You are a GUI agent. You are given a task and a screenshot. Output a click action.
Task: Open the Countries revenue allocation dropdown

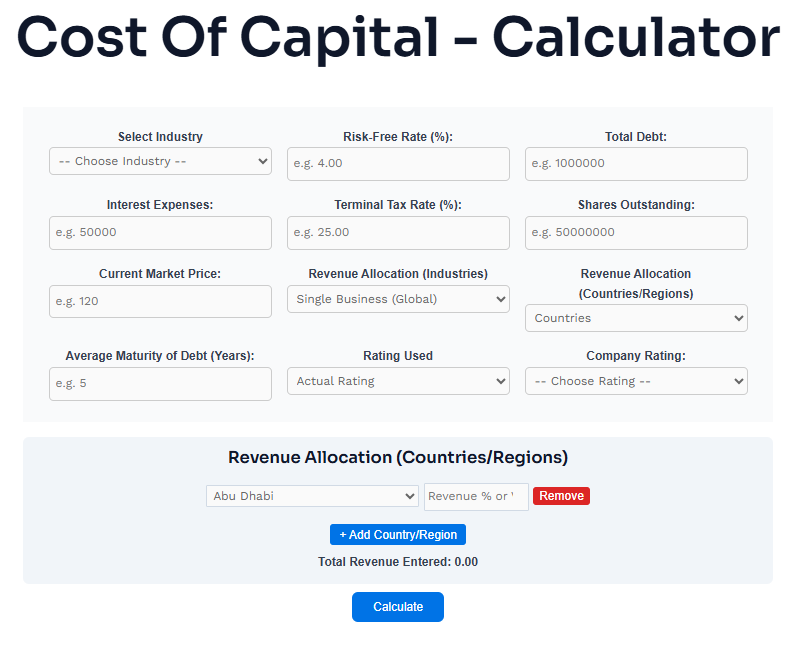[636, 318]
